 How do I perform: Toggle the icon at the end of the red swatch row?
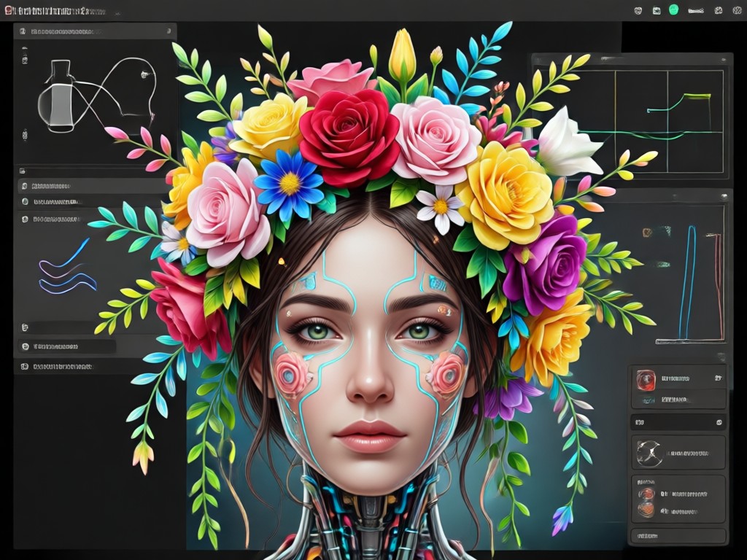point(718,378)
